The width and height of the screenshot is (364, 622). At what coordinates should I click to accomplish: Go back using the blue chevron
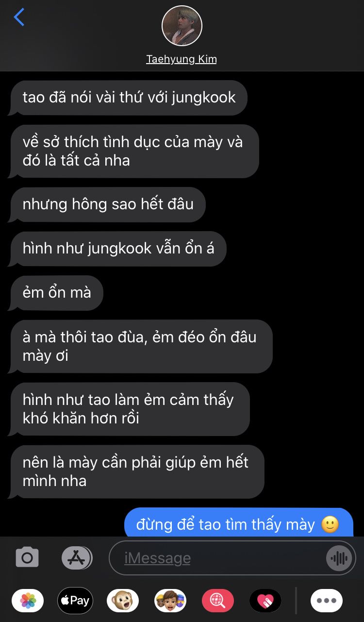click(19, 17)
